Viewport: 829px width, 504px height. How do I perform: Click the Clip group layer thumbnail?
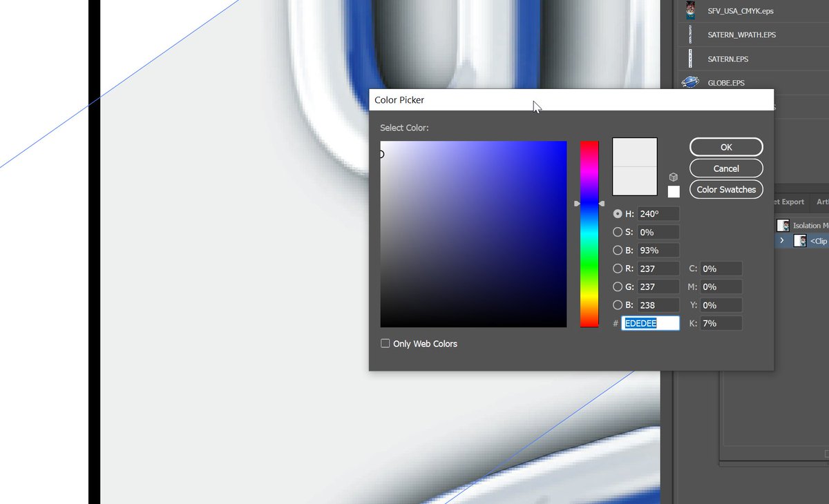pos(800,241)
